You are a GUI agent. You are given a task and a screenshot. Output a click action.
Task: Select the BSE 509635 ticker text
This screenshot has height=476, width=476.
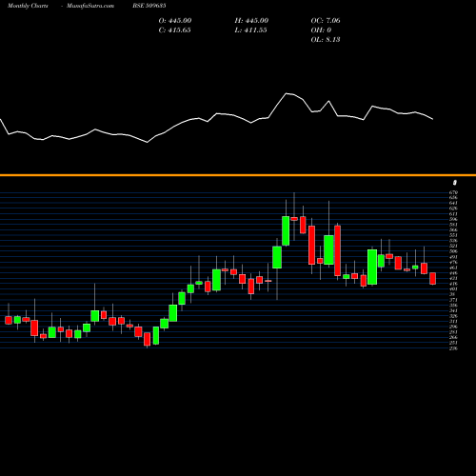coord(149,6)
